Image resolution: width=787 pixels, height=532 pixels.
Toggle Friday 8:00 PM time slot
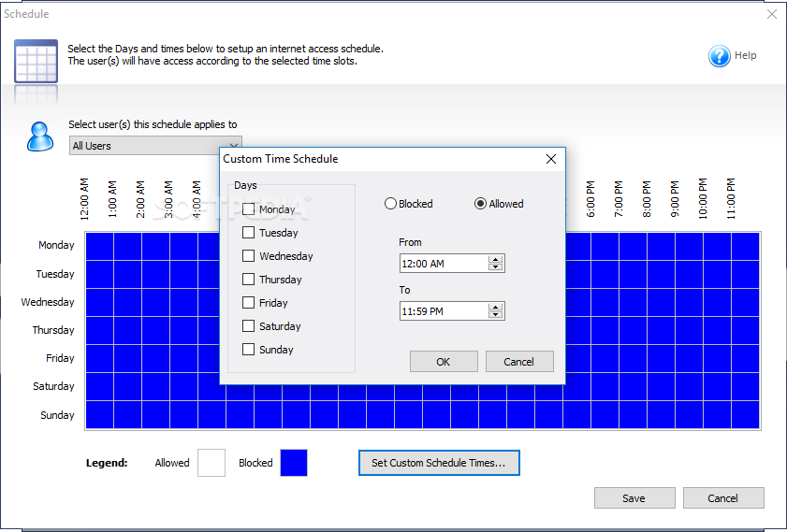(661, 358)
